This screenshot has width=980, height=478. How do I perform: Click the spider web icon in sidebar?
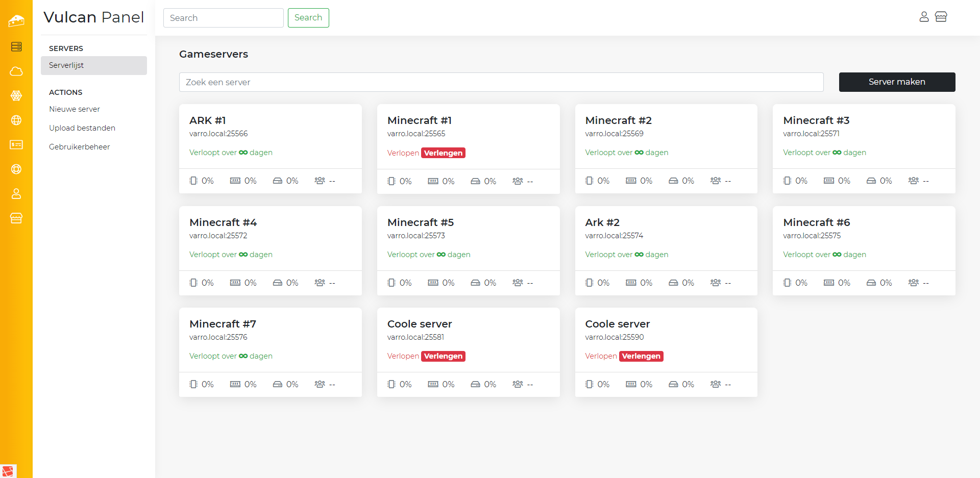tap(16, 96)
